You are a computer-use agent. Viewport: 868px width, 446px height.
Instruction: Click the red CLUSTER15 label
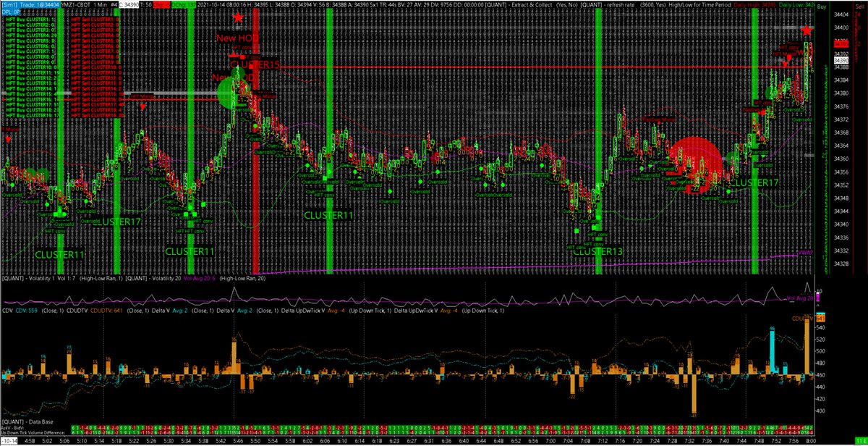254,65
